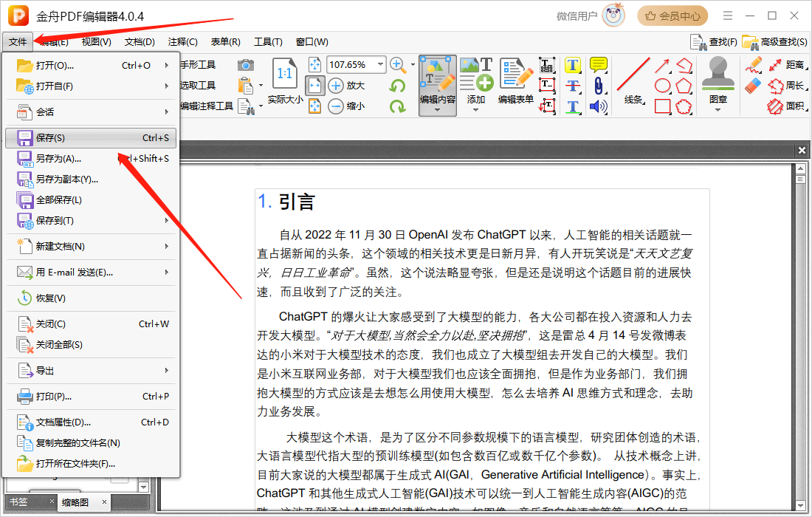Click the 高级查找(S) advanced search button
The height and width of the screenshot is (517, 812).
click(774, 42)
